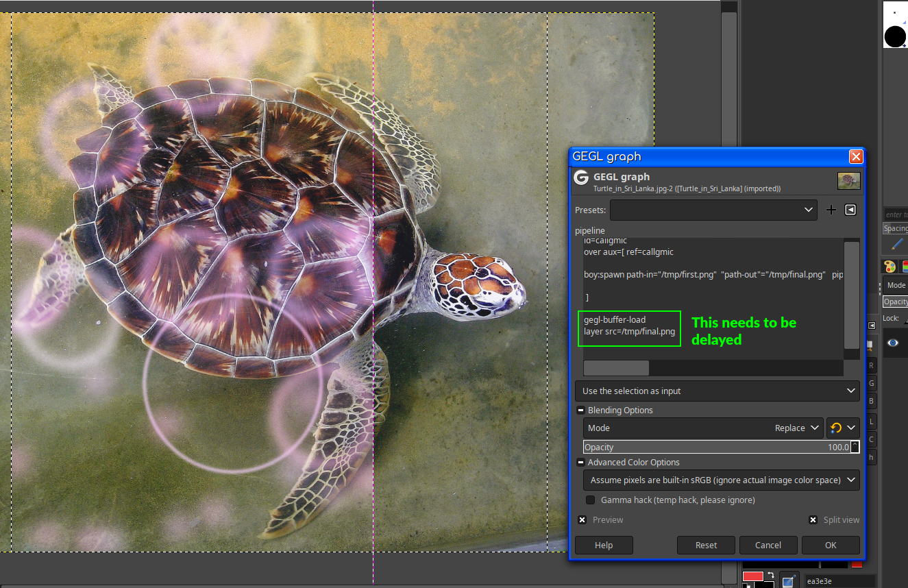Image resolution: width=908 pixels, height=588 pixels.
Task: Click the GEGL logo icon in dialog
Action: [581, 177]
